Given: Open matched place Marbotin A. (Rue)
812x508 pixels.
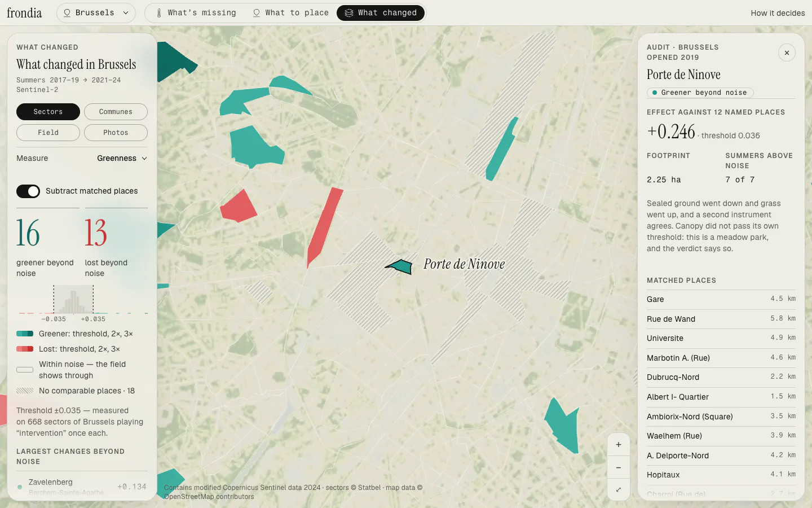Looking at the screenshot, I should (x=721, y=358).
